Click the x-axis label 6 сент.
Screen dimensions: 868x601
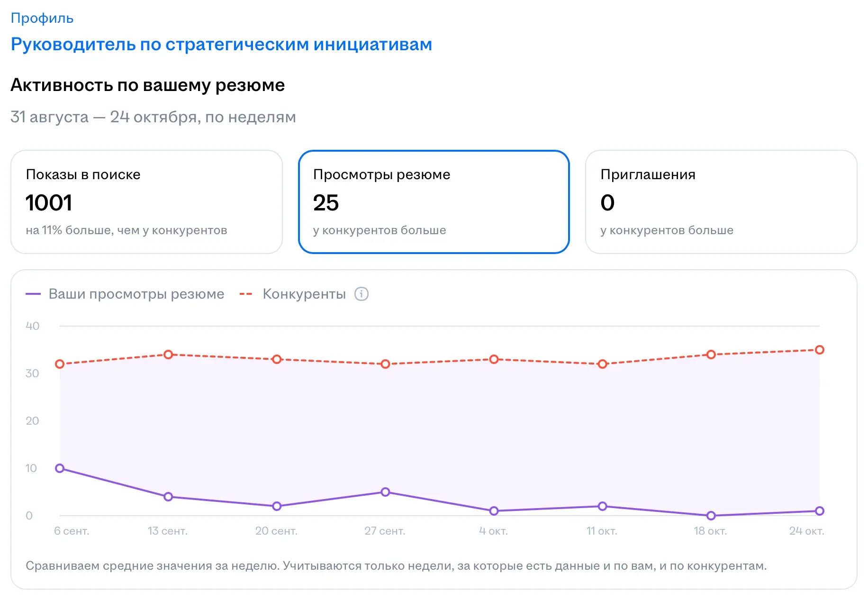[x=72, y=531]
